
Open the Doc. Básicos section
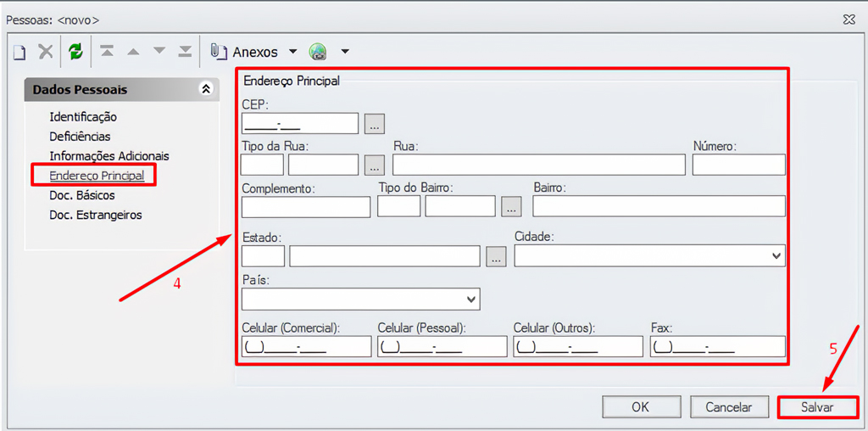[x=82, y=195]
